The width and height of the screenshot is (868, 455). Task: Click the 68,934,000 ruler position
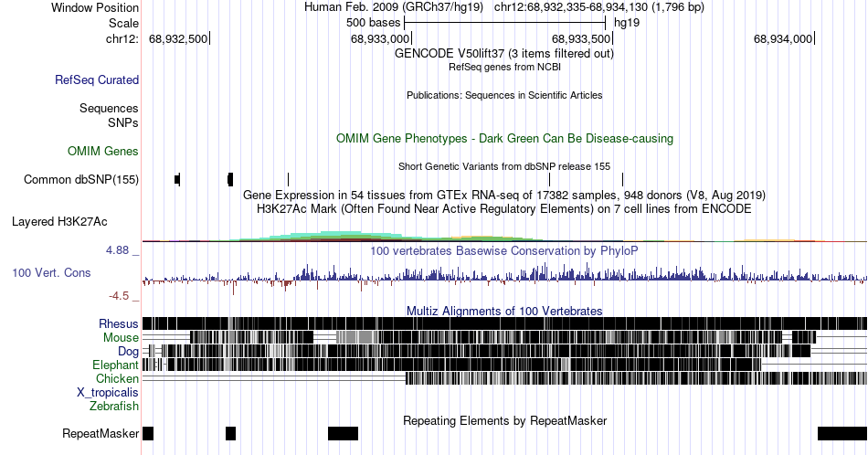point(783,38)
